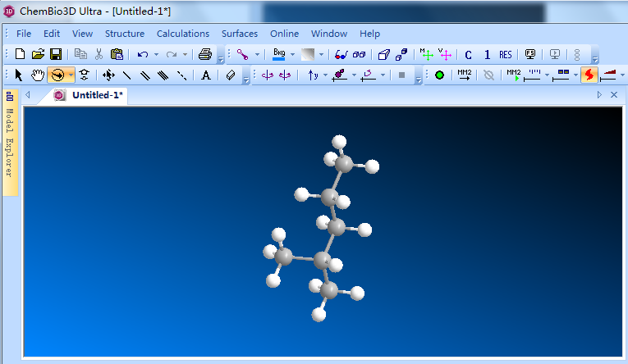The image size is (628, 364).
Task: Click the topmost carbon atom in the model
Action: 345,164
